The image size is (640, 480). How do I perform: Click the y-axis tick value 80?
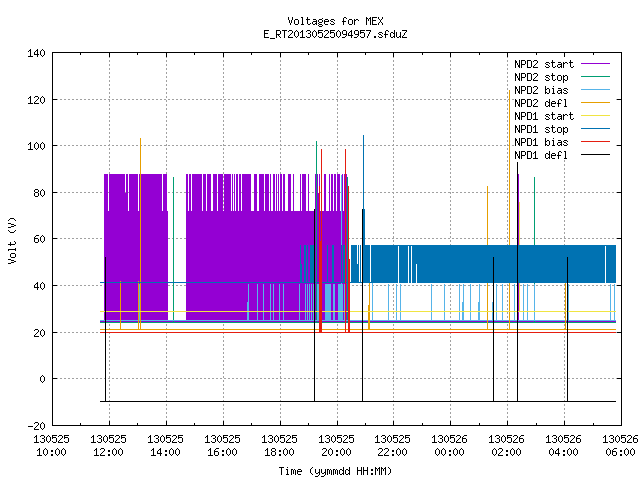(x=39, y=193)
